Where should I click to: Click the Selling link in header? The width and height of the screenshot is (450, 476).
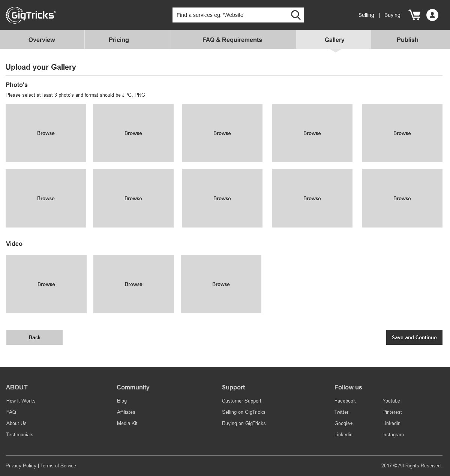[x=366, y=15]
